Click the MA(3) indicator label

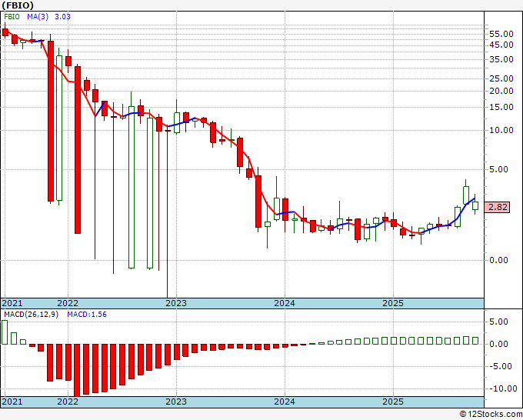(38, 17)
